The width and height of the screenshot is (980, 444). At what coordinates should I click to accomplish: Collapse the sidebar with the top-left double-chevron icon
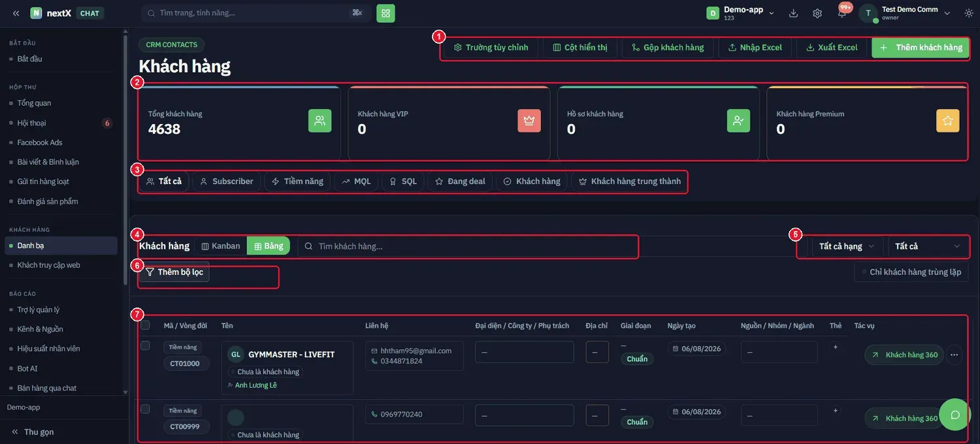click(16, 13)
